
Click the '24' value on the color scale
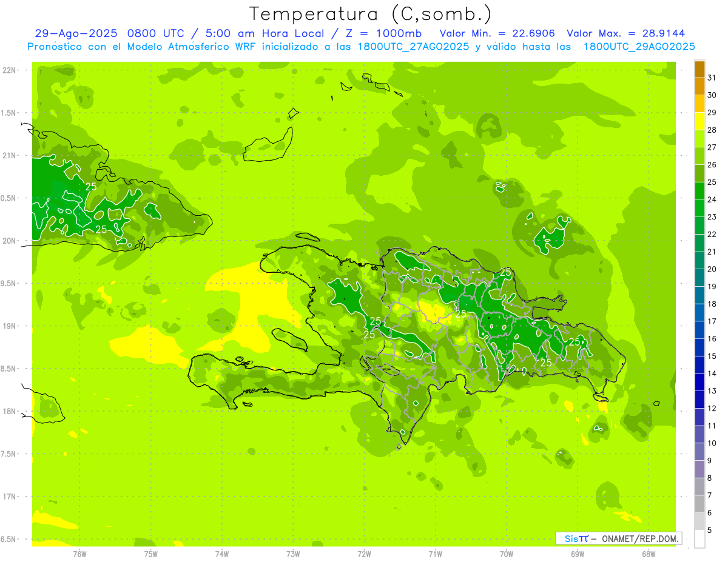click(x=712, y=199)
